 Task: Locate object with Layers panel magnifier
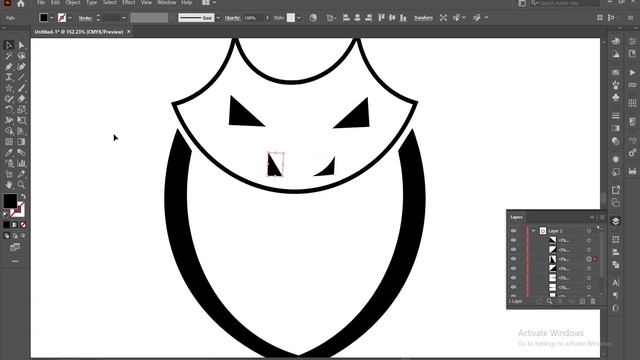click(x=549, y=301)
